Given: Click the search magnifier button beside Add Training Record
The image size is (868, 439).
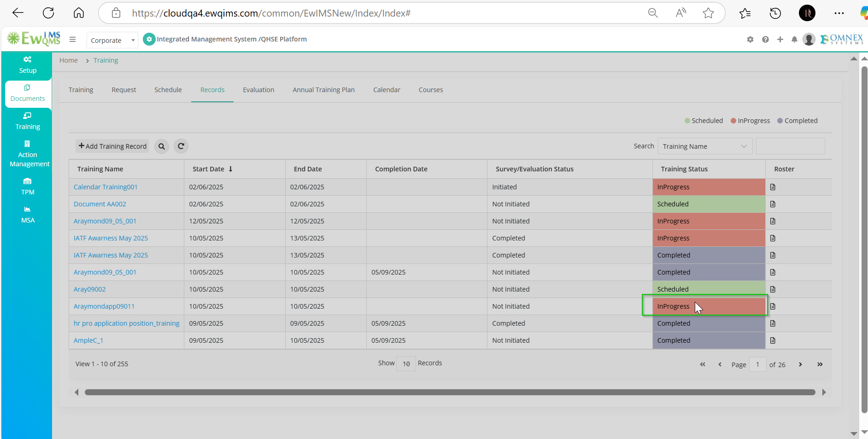Looking at the screenshot, I should pyautogui.click(x=162, y=146).
